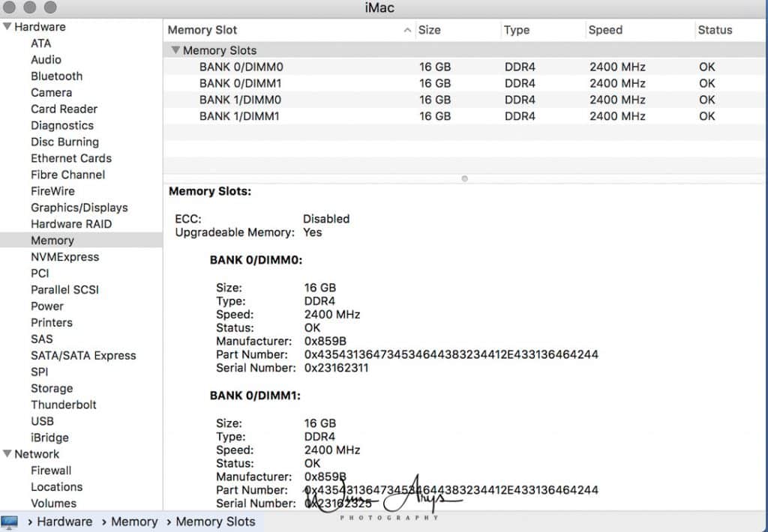Select Hardware RAID in sidebar
The image size is (768, 532).
pyautogui.click(x=71, y=224)
